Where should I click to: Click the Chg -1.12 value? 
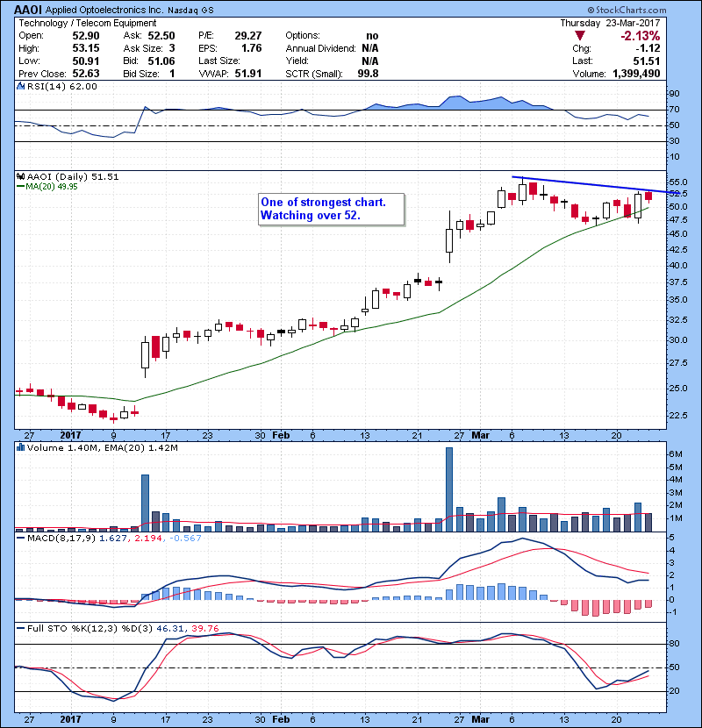(x=648, y=48)
